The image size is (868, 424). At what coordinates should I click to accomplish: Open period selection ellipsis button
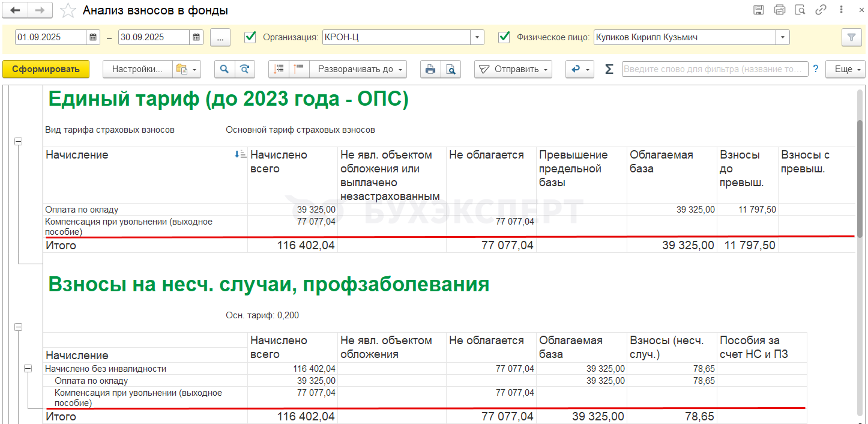coord(220,37)
